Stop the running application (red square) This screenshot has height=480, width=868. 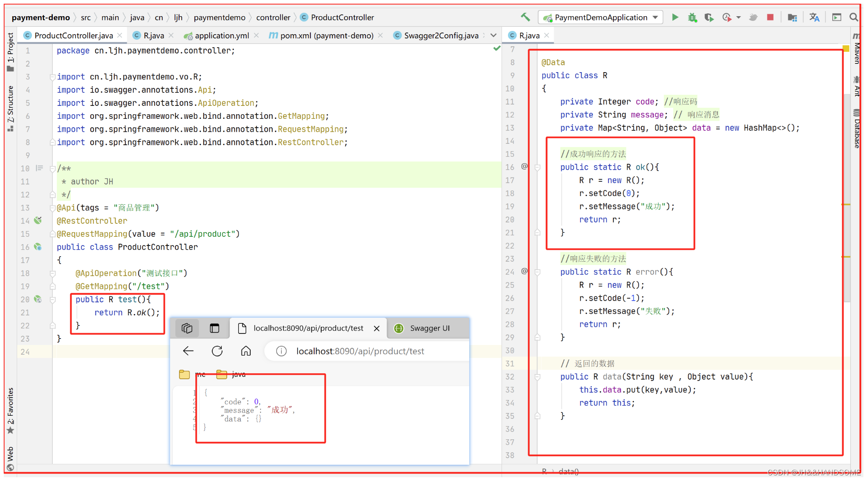coord(770,17)
